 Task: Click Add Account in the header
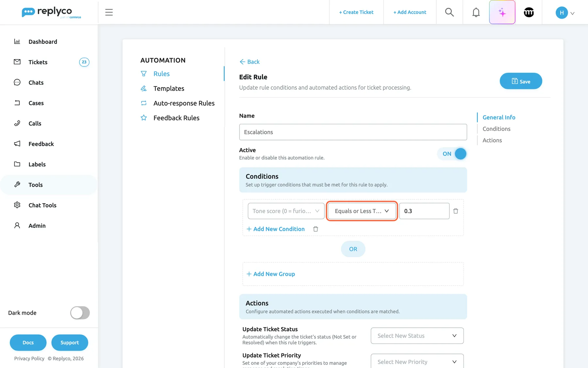tap(410, 12)
